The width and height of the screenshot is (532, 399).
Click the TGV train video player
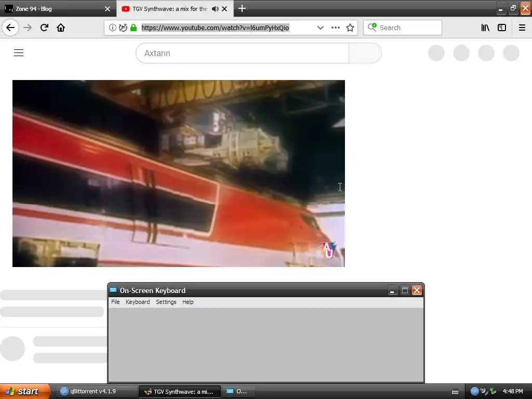click(179, 174)
